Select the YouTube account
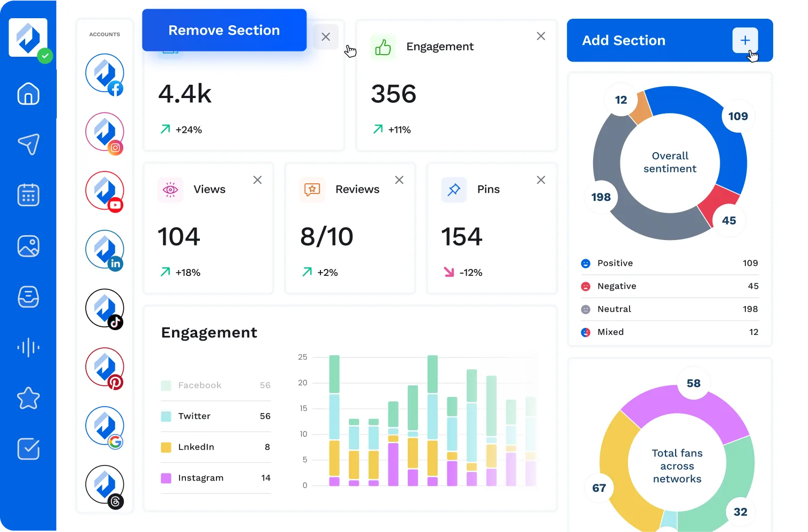Image resolution: width=808 pixels, height=532 pixels. pyautogui.click(x=104, y=191)
